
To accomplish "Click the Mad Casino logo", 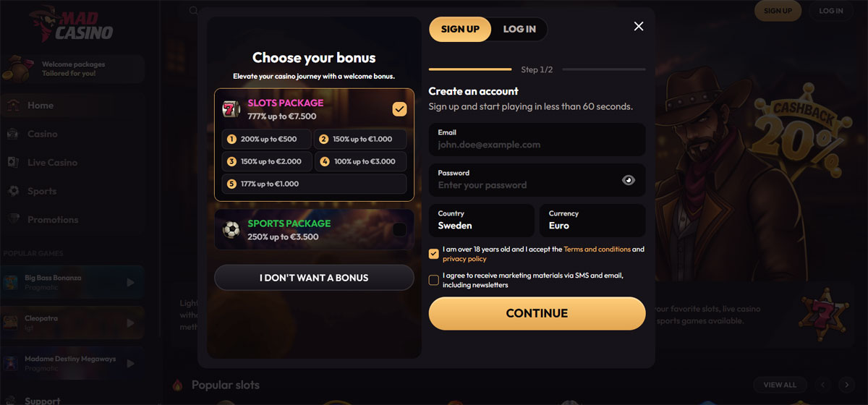I will click(71, 25).
